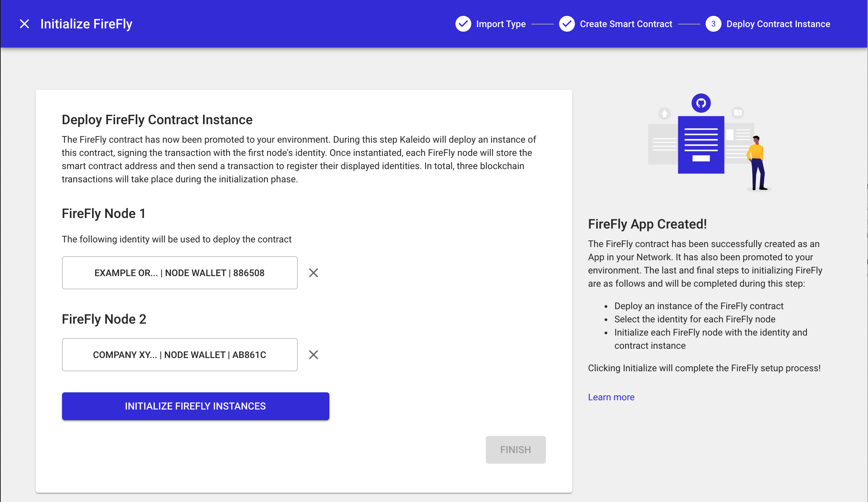Click the disabled Finish button
868x502 pixels.
click(x=516, y=449)
